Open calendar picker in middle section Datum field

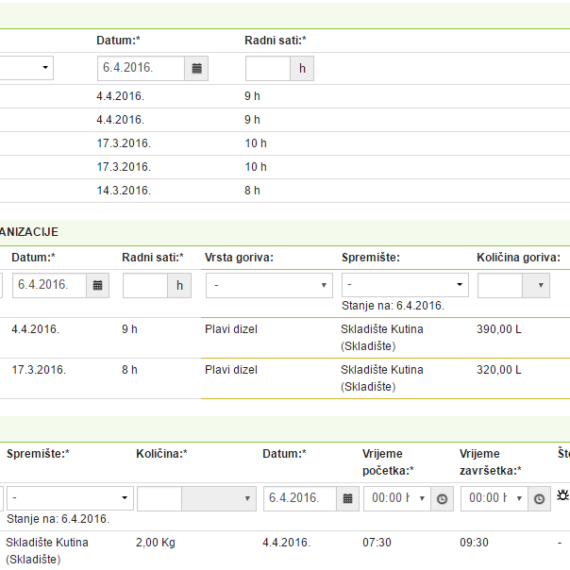click(x=97, y=285)
